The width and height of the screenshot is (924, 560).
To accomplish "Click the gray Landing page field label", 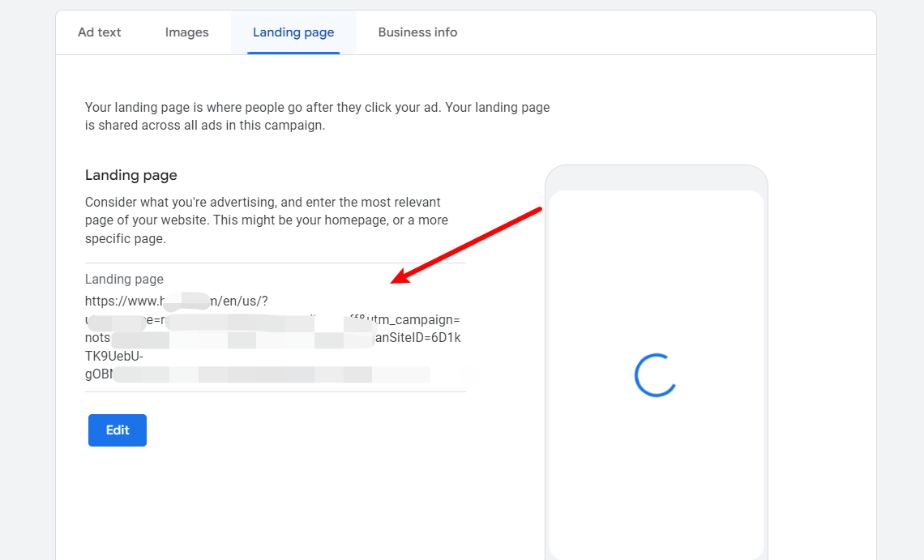I will (x=124, y=280).
